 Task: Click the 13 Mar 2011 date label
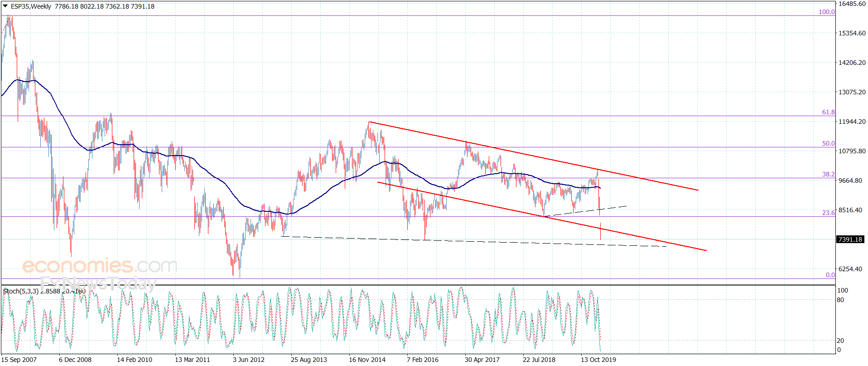193,360
